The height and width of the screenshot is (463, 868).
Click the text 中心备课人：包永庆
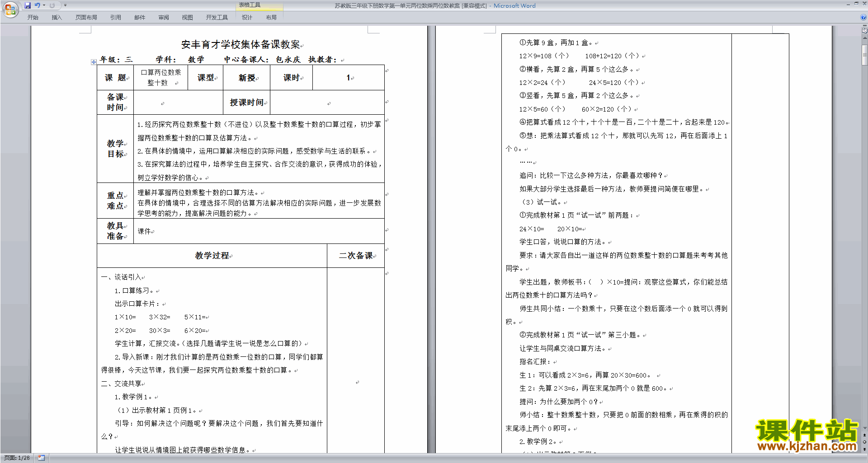pos(262,60)
